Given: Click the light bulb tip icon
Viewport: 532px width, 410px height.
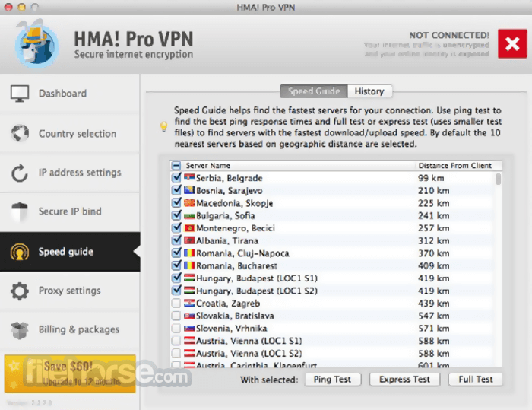Looking at the screenshot, I should point(164,127).
